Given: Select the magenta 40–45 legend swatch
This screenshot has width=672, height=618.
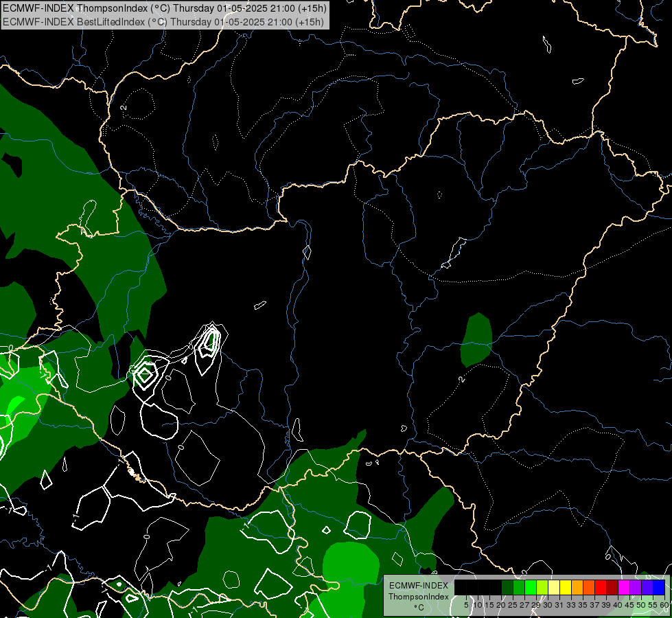Looking at the screenshot, I should [624, 587].
